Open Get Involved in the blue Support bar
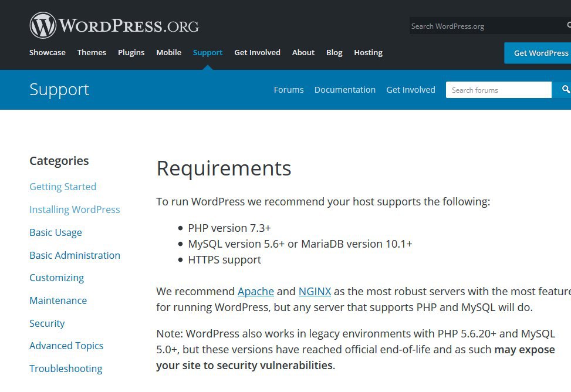 (411, 90)
